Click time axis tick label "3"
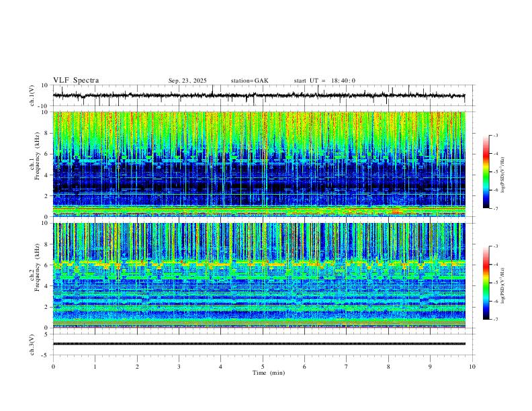 [x=179, y=367]
